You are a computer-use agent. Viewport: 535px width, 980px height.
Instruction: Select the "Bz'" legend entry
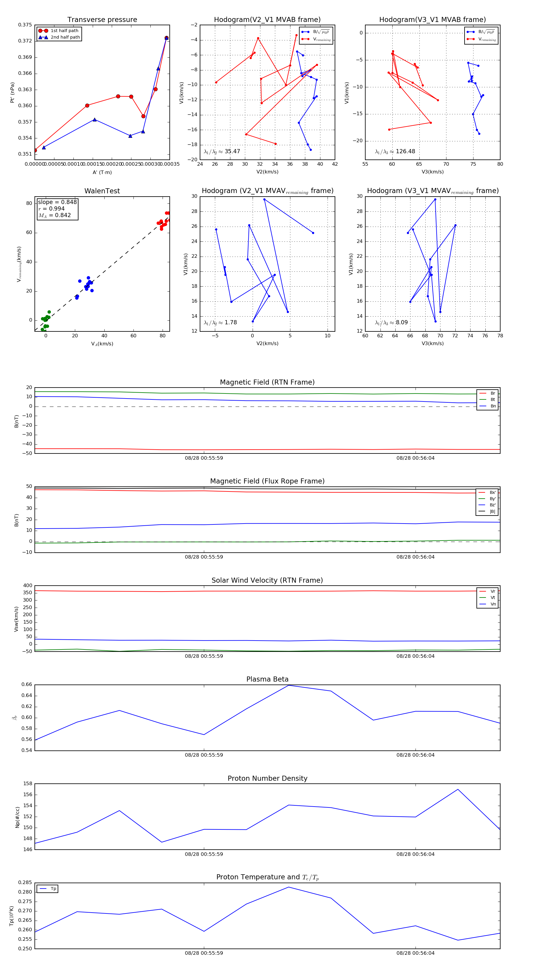click(x=487, y=505)
